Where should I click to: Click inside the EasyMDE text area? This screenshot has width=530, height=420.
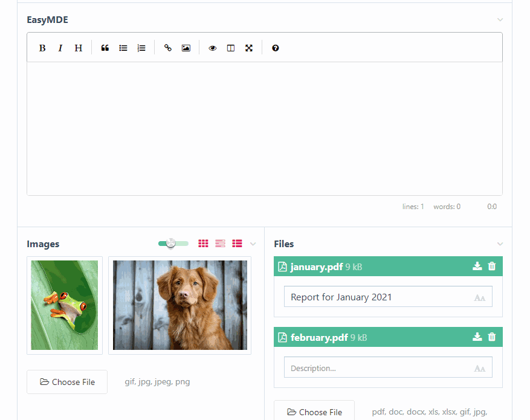265,128
